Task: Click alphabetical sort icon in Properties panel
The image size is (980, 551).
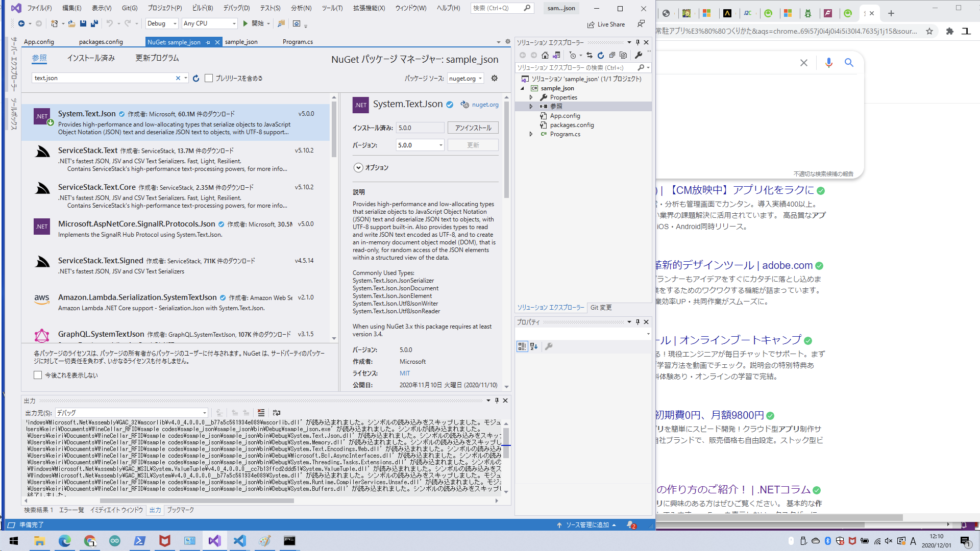Action: pyautogui.click(x=534, y=346)
